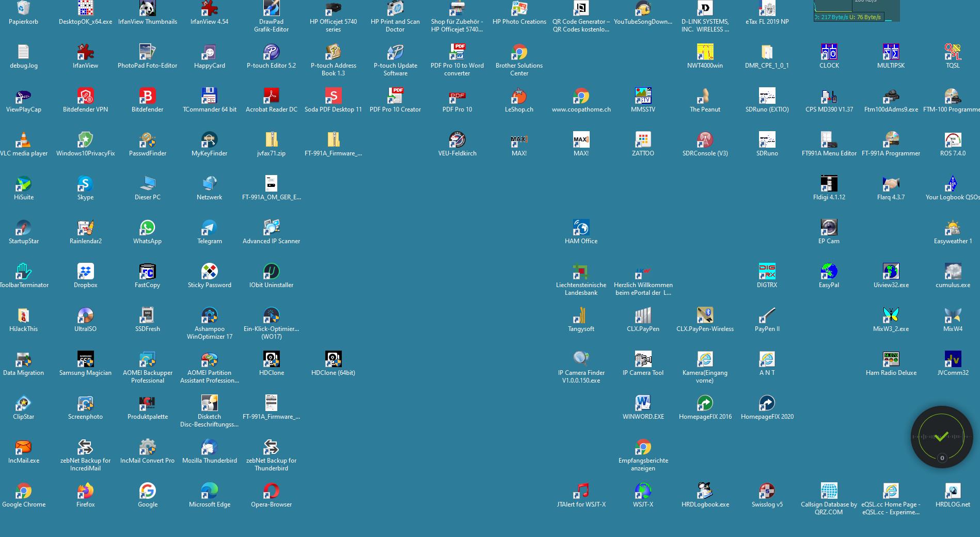
Task: Launch IObit Uninstaller shortcut
Action: click(x=272, y=272)
